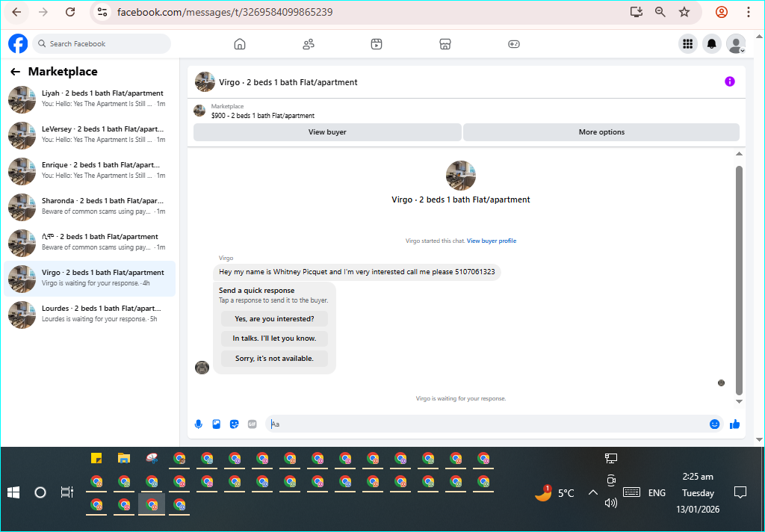
Task: Open Sticky Notes from taskbar
Action: coord(96,458)
